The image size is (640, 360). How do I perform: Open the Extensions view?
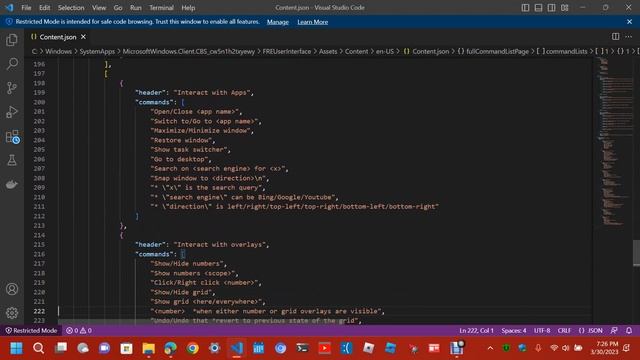(12, 136)
